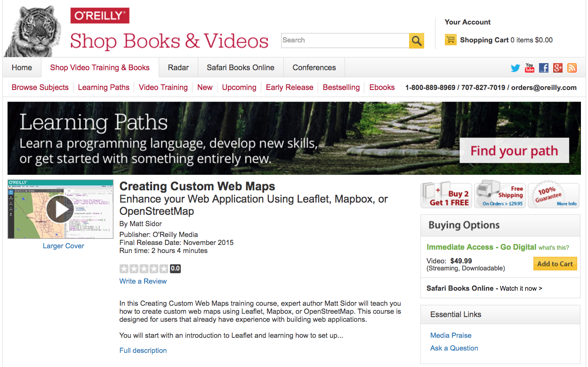Open the Ask a Question link
This screenshot has height=367, width=588.
coord(454,348)
